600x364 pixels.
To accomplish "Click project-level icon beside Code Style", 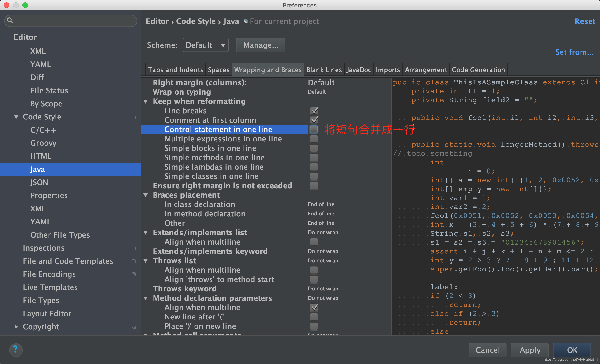I will point(134,117).
